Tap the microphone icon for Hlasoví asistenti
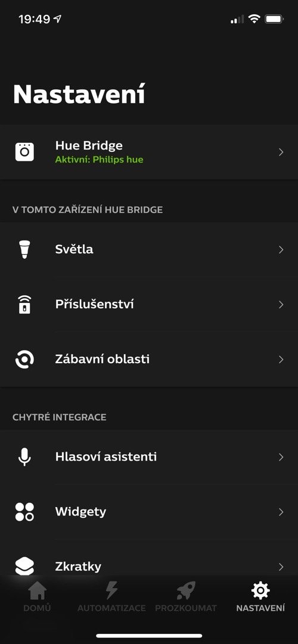This screenshot has width=298, height=644. (x=24, y=457)
